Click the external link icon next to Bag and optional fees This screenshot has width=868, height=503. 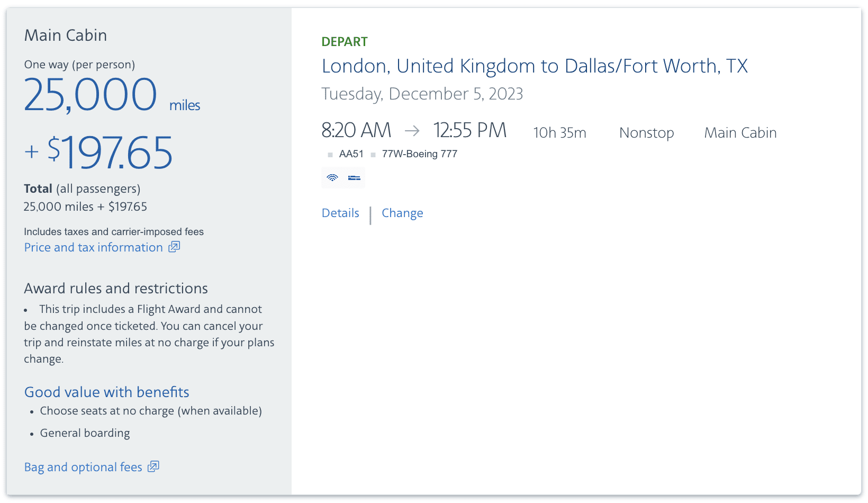[x=153, y=466]
